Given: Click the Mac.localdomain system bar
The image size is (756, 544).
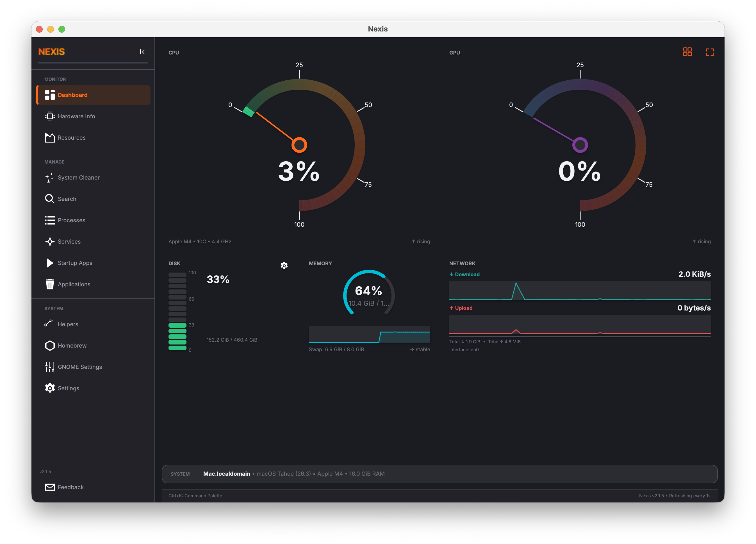Looking at the screenshot, I should pyautogui.click(x=227, y=474).
